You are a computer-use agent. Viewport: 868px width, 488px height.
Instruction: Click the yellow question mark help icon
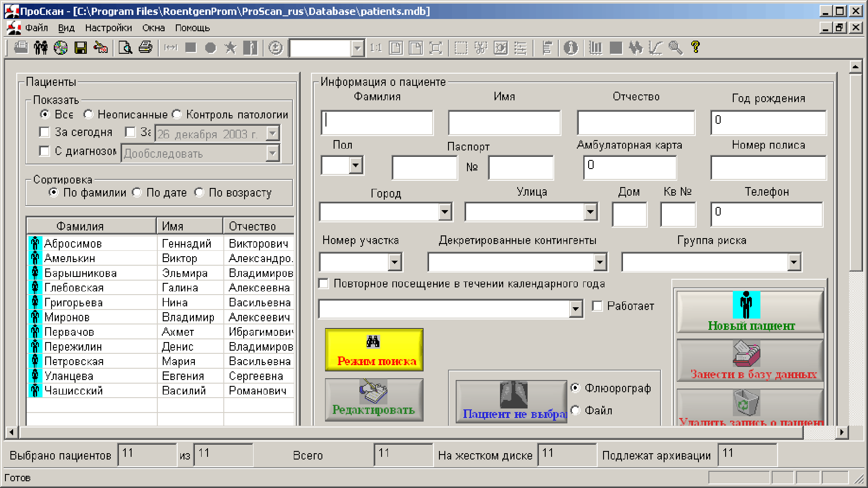click(695, 47)
